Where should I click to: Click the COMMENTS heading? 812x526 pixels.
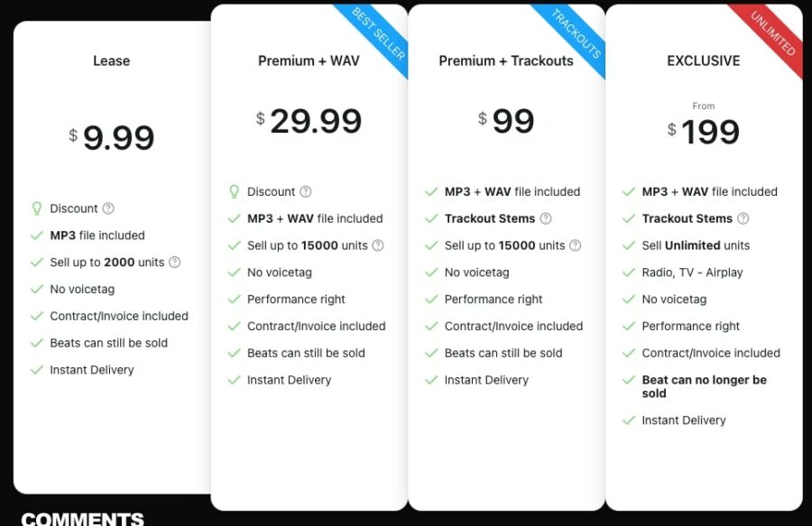pyautogui.click(x=82, y=519)
